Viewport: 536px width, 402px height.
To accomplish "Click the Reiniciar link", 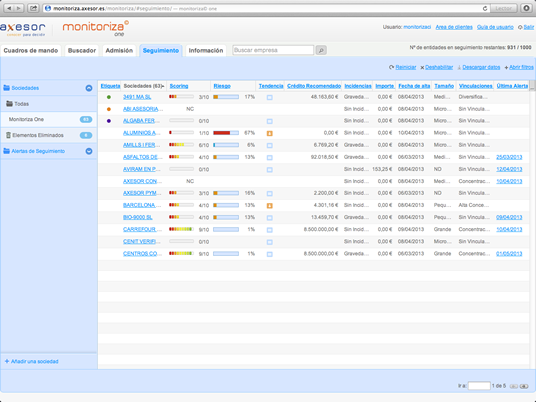I will click(406, 67).
